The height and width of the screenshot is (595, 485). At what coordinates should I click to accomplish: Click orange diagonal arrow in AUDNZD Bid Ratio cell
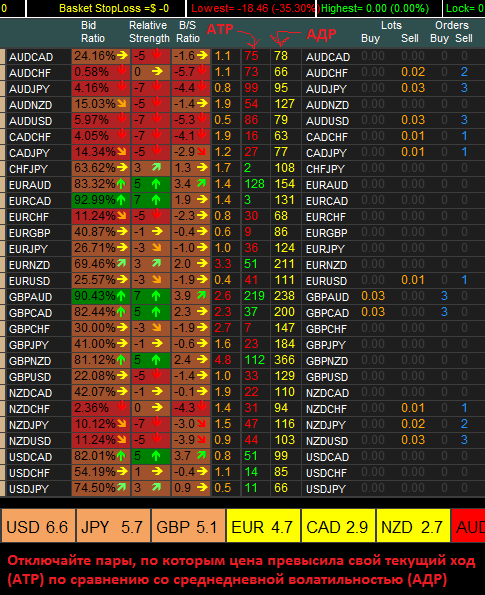[122, 104]
